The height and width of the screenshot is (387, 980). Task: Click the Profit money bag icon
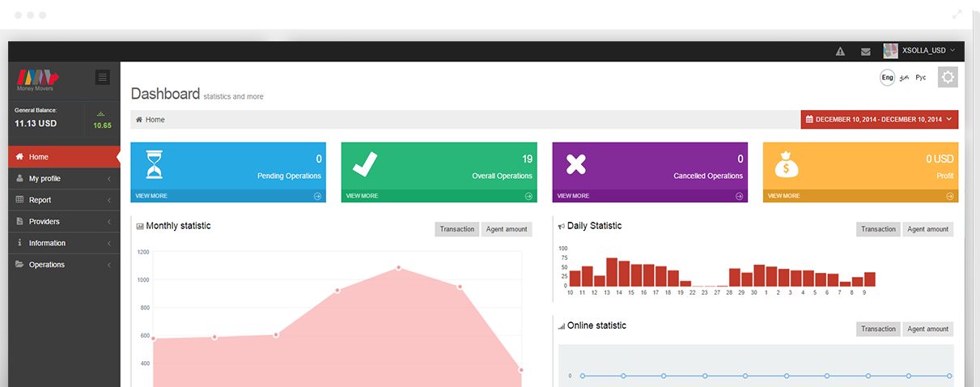[787, 164]
